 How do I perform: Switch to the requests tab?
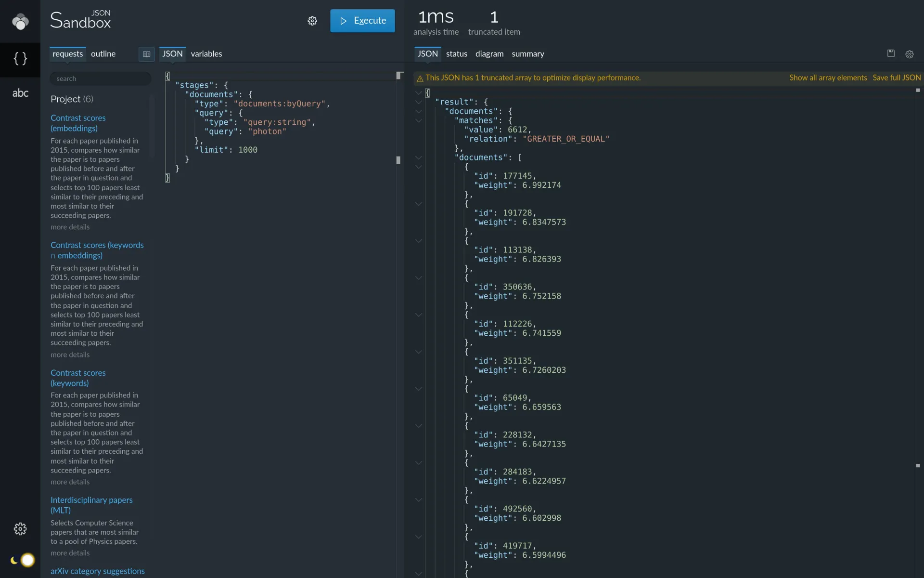click(x=68, y=54)
